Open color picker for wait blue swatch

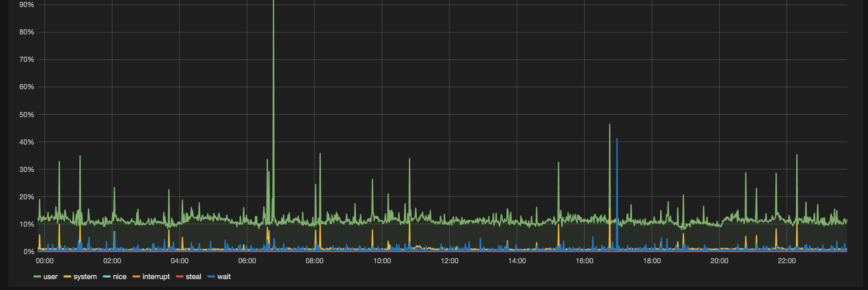(x=211, y=277)
